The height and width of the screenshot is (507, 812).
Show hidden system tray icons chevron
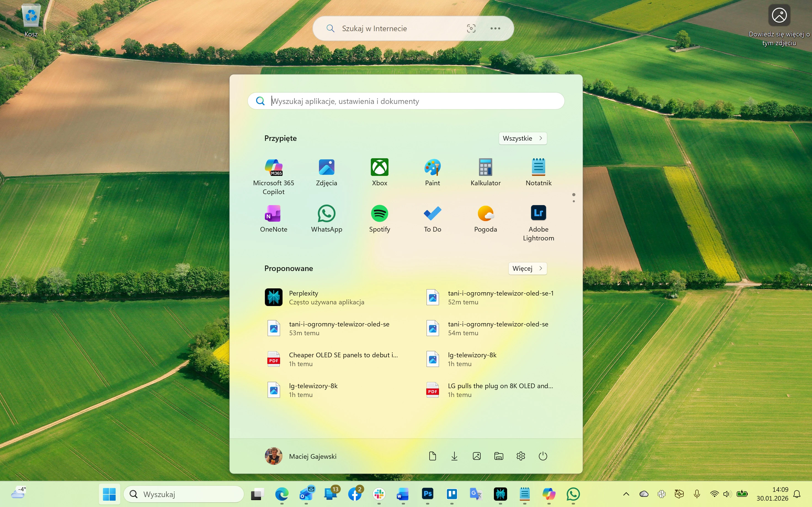(x=626, y=494)
